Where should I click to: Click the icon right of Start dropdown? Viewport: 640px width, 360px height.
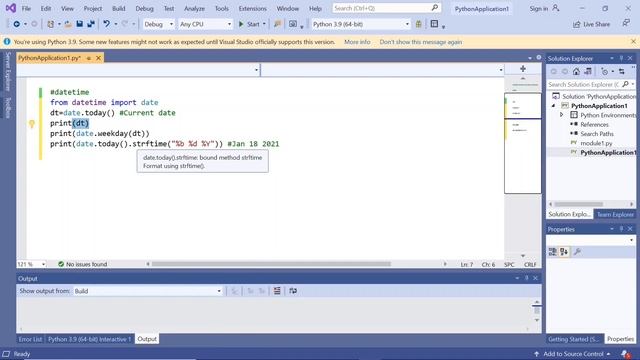[x=278, y=24]
